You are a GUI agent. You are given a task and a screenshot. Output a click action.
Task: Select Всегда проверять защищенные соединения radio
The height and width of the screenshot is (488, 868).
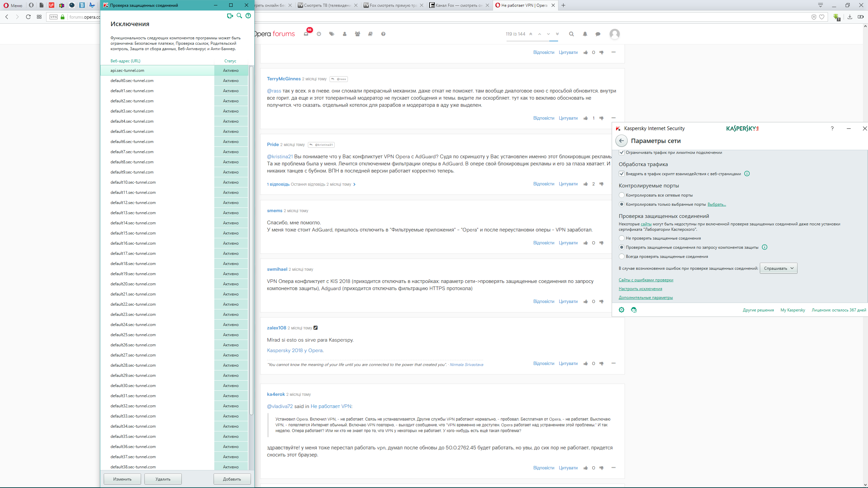click(622, 257)
